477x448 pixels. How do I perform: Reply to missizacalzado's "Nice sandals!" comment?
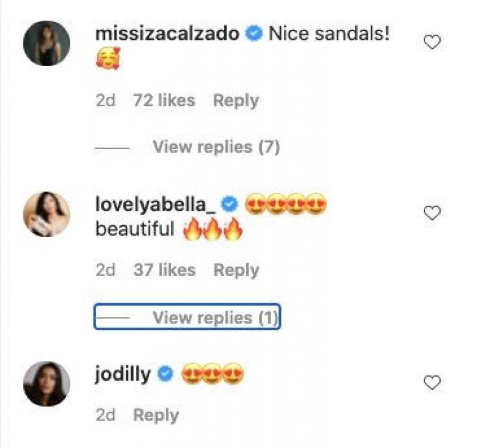pyautogui.click(x=236, y=101)
